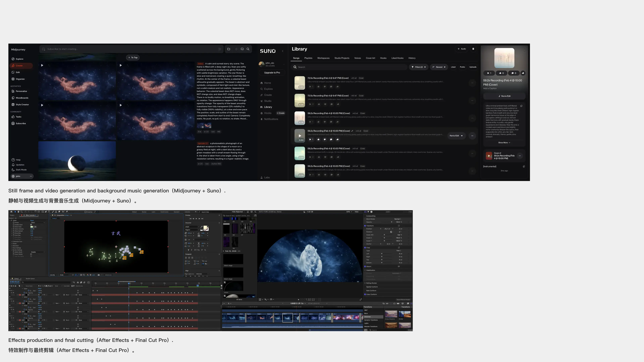Toggle the Crop checkbox in Final Cut inspector

click(365, 248)
